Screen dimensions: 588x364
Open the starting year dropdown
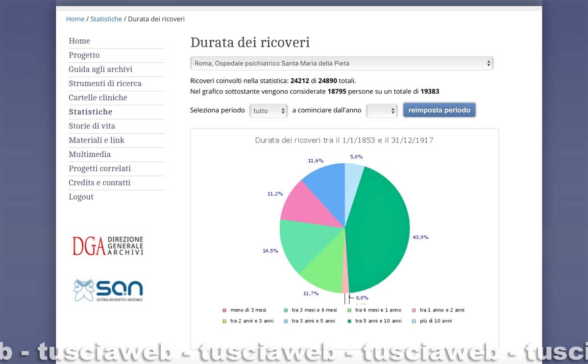coord(382,111)
